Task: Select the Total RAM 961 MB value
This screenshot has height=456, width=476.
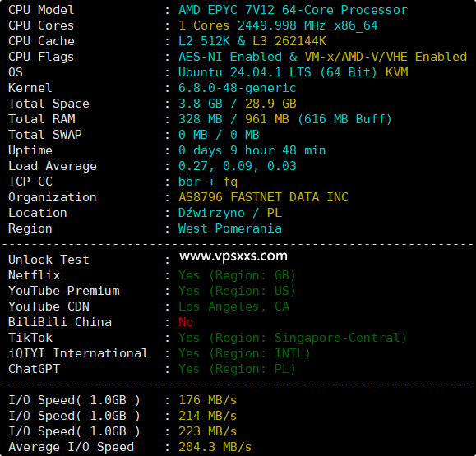Action: [267, 119]
